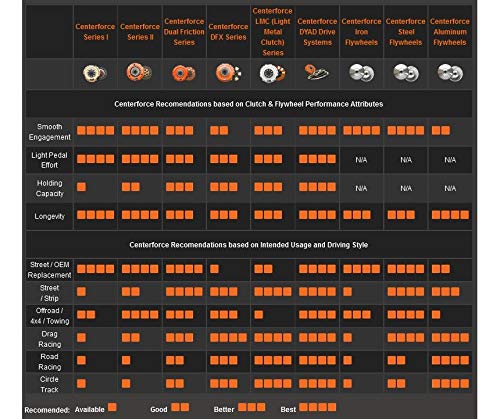This screenshot has width=500, height=419.
Task: Select the "Centerforce Series II" column header
Action: (x=140, y=32)
